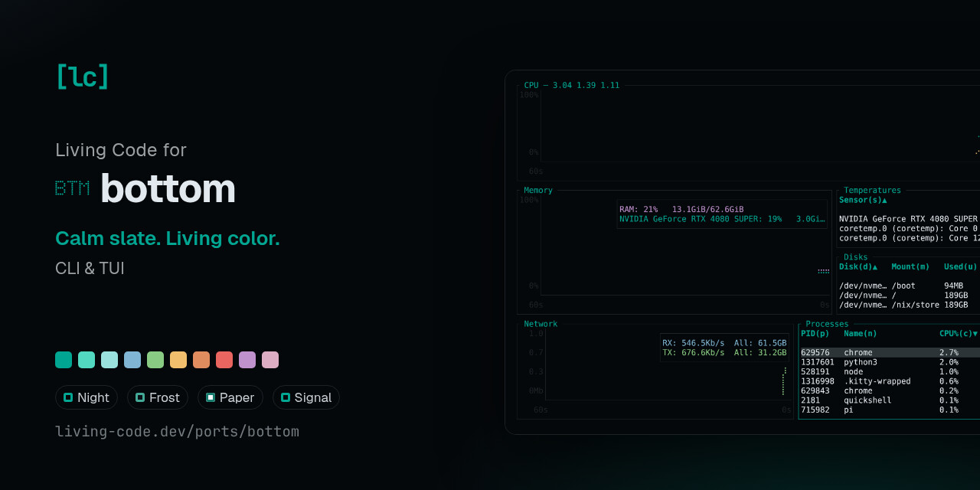980x490 pixels.
Task: Click the Temperatures widget title
Action: point(873,191)
